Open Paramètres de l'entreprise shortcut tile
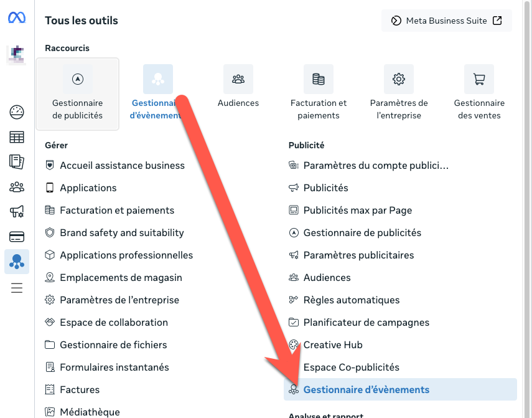This screenshot has height=418, width=532. [x=399, y=92]
